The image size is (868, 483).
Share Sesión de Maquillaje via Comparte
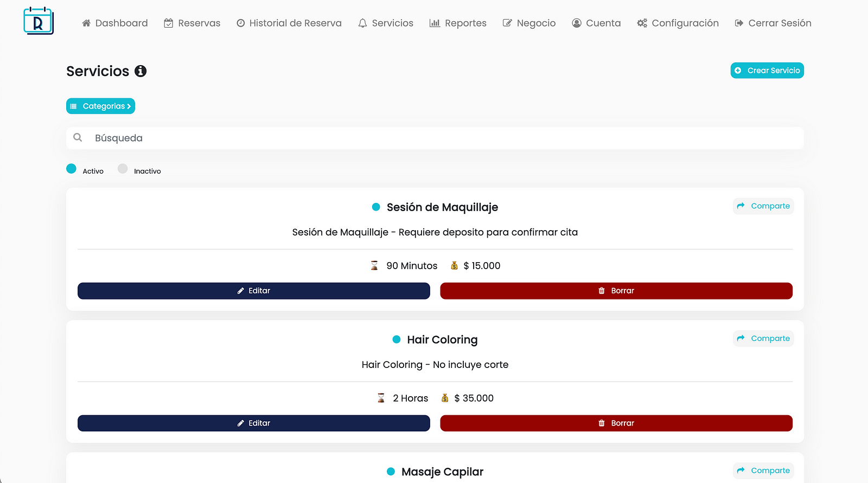pyautogui.click(x=763, y=206)
